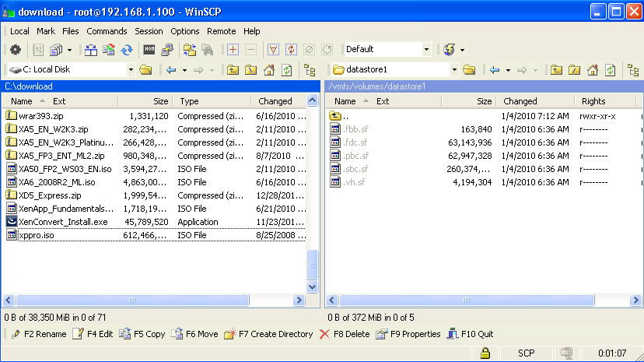Screen dimensions: 644x362
Task: Open the C: Local Disk drive dropdown
Action: (131, 70)
